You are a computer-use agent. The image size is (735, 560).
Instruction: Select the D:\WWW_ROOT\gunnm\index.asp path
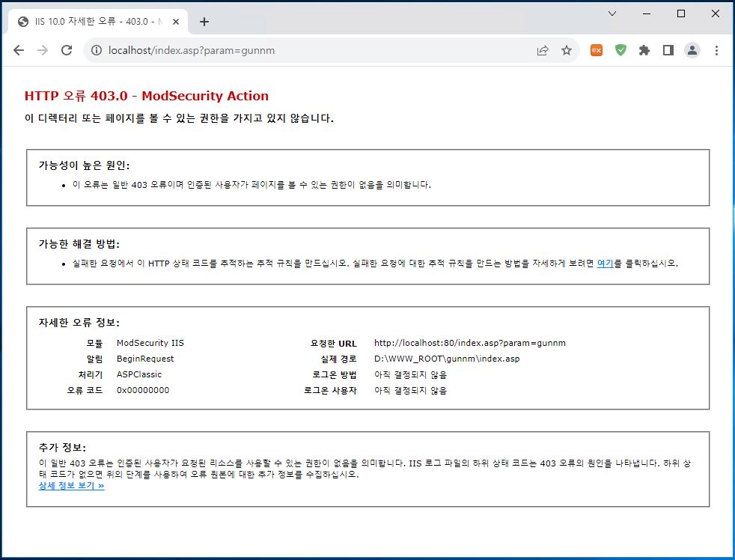pos(447,359)
